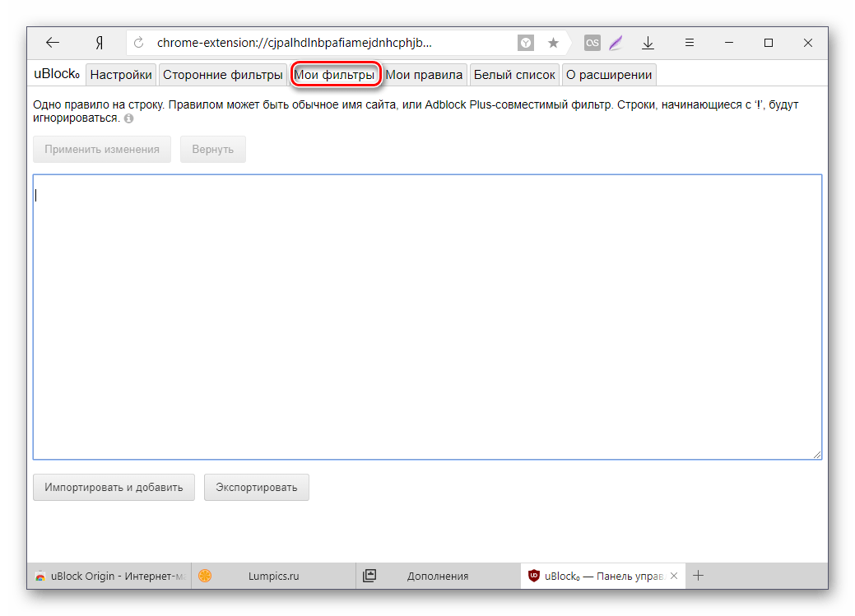This screenshot has width=855, height=616.
Task: Open Yandex home via Я icon
Action: click(98, 43)
